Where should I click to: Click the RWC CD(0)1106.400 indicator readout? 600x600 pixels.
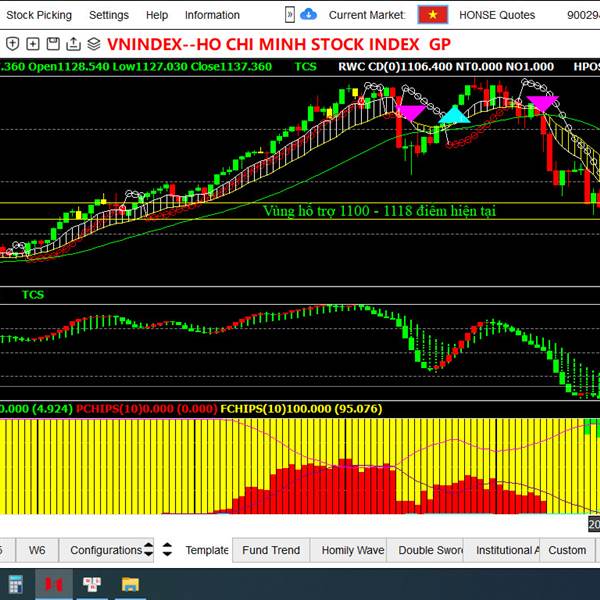(x=395, y=67)
